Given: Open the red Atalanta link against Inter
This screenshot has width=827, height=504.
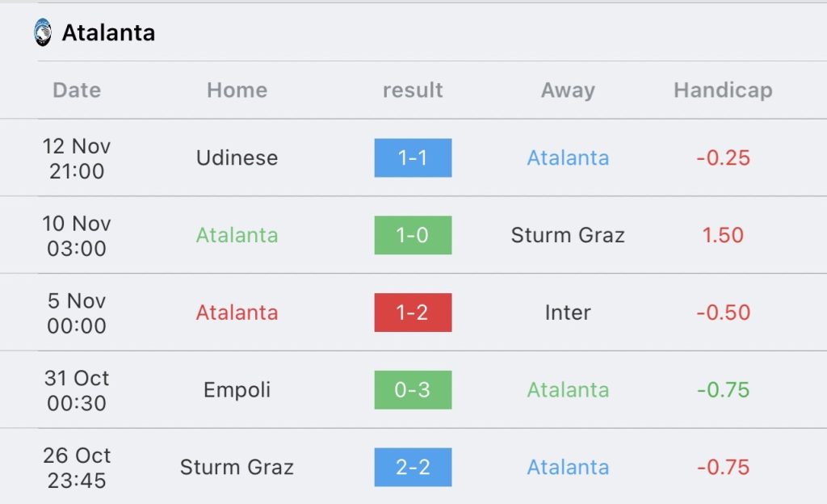Looking at the screenshot, I should click(x=237, y=313).
